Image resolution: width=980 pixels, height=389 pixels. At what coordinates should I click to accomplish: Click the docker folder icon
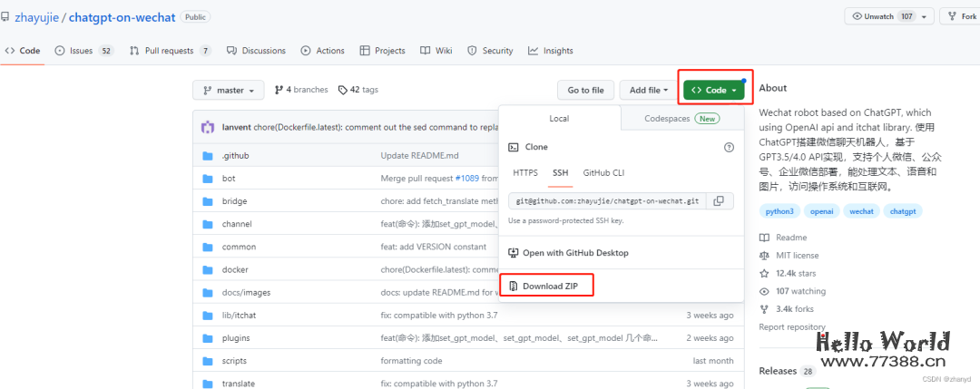click(208, 269)
